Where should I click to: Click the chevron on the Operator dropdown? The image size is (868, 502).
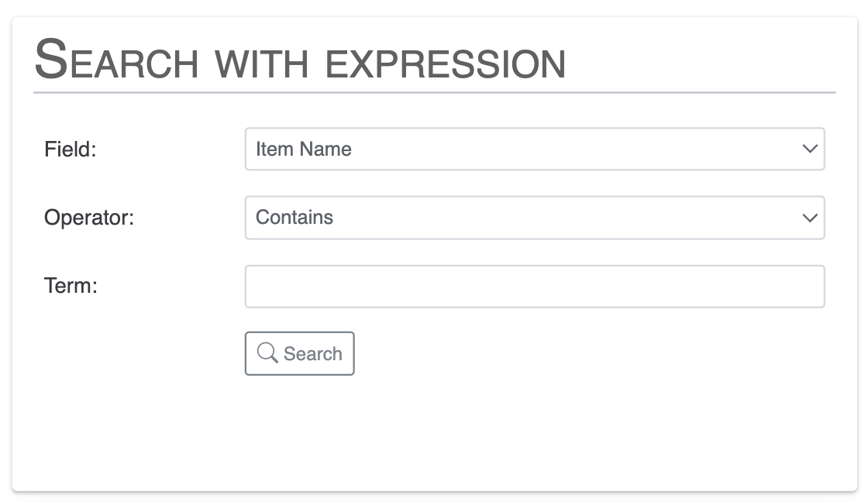pos(808,218)
